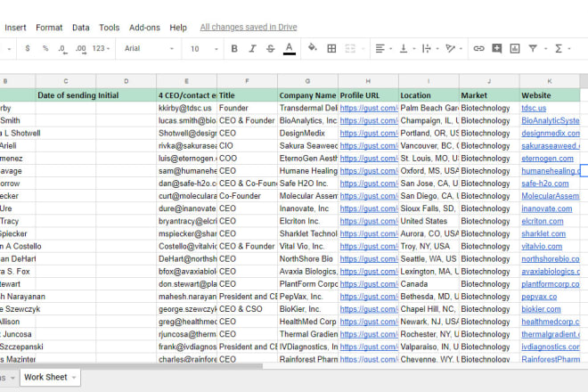588x392 pixels.
Task: Select Sakura Seaweed company cell
Action: [x=307, y=145]
